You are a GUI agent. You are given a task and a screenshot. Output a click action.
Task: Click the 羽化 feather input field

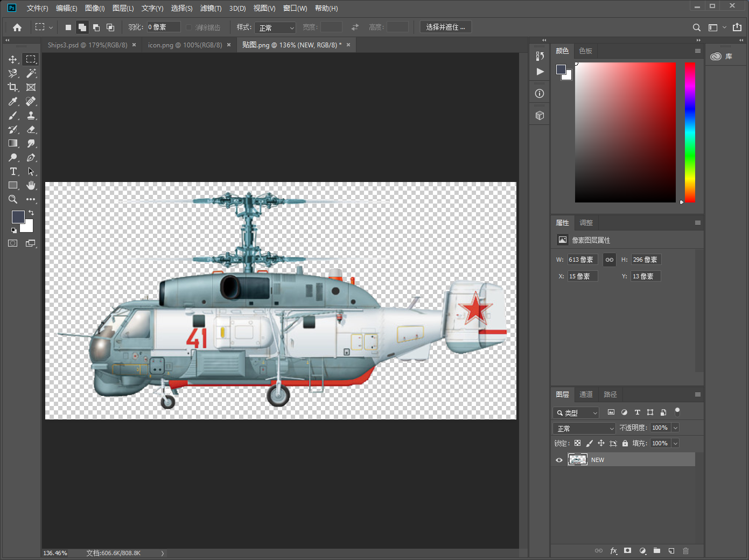coord(164,27)
